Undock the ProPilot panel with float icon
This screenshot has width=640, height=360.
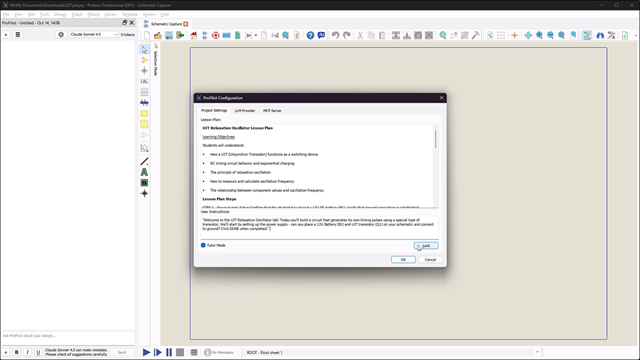click(124, 23)
